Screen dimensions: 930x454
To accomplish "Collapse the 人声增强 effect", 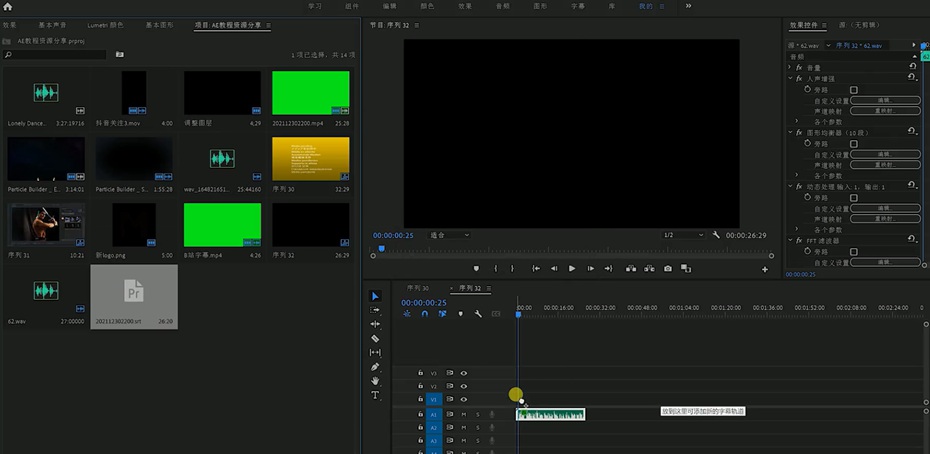I will pos(790,78).
